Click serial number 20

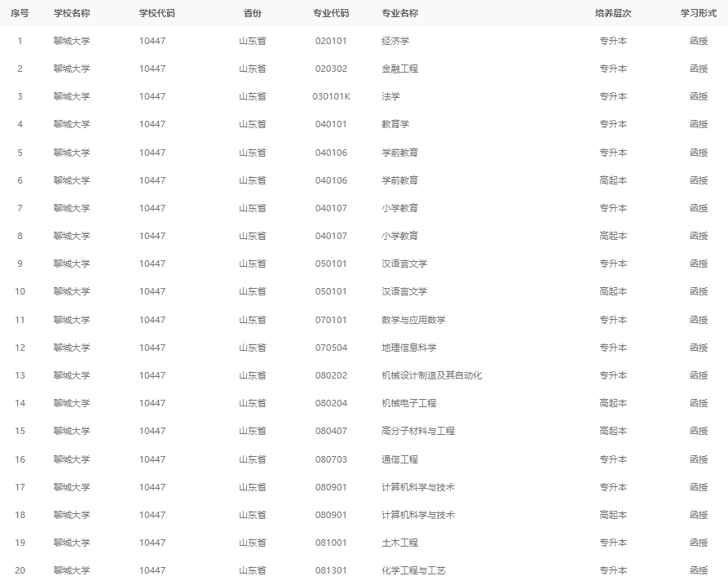pyautogui.click(x=20, y=570)
